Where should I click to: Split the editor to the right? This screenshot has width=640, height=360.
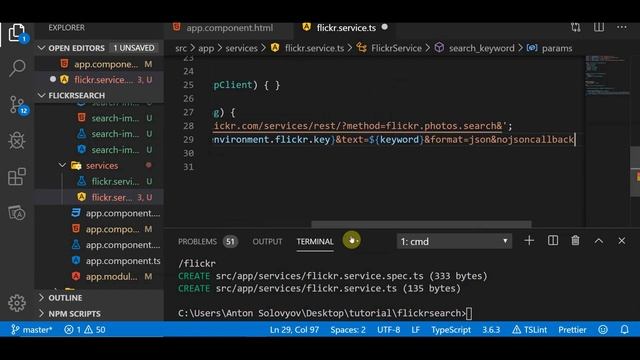click(599, 27)
